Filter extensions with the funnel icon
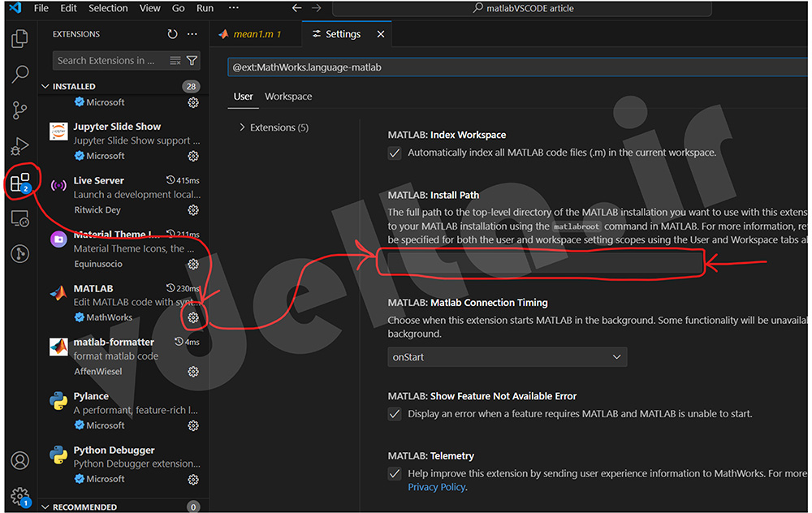The image size is (812, 513). (192, 61)
